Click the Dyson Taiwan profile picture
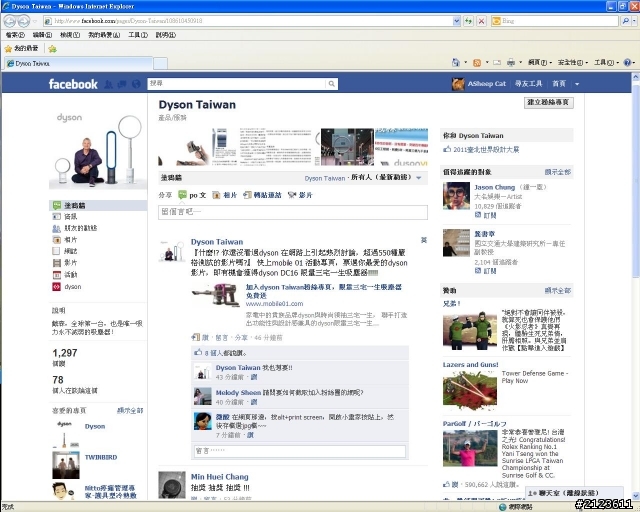640x512 pixels. (x=98, y=151)
